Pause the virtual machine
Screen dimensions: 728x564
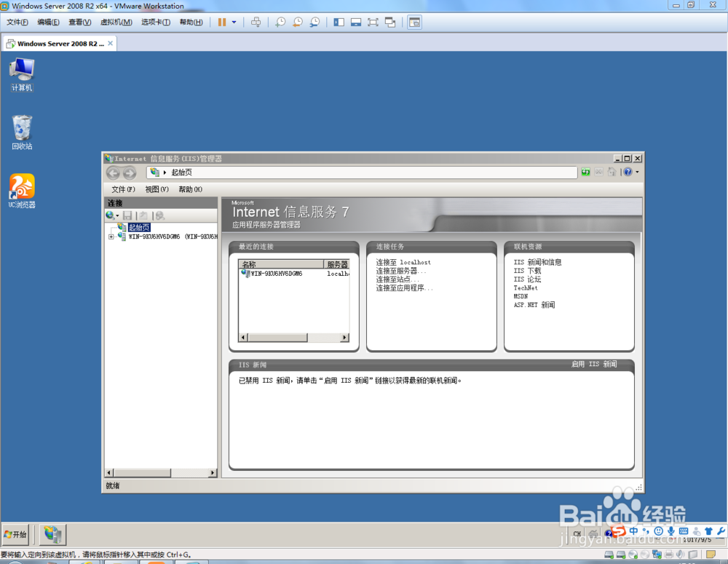222,22
